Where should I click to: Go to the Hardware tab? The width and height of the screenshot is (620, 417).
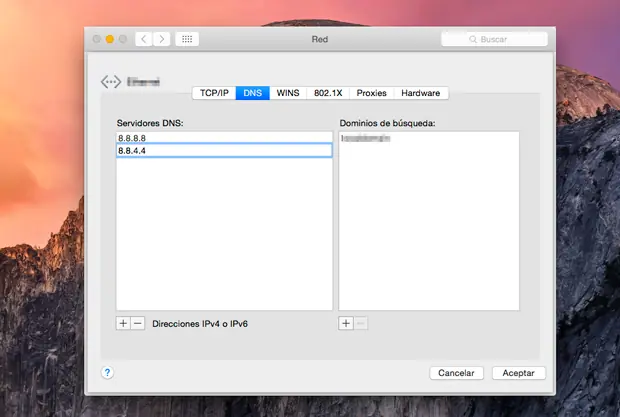421,93
